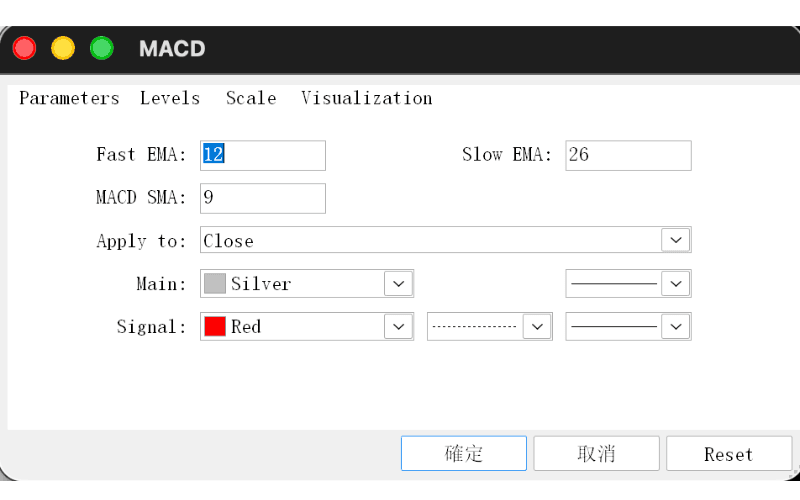Close the MACD window with red button
The image size is (800, 500).
[x=24, y=48]
